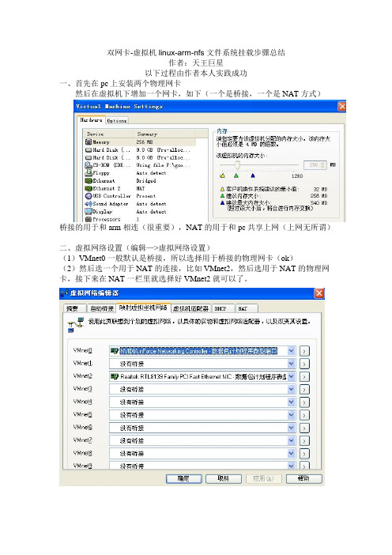This screenshot has width=392, height=555.
Task: Open VMnet7 arrow button settings
Action: (304, 440)
